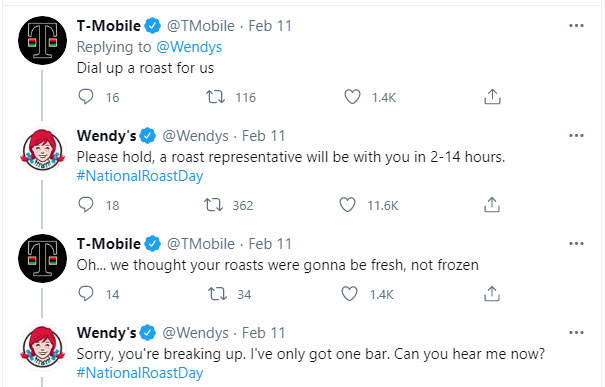The height and width of the screenshot is (387, 605).
Task: Open #NationalRoastDay hashtag under "Please hold" tweet
Action: click(x=140, y=176)
